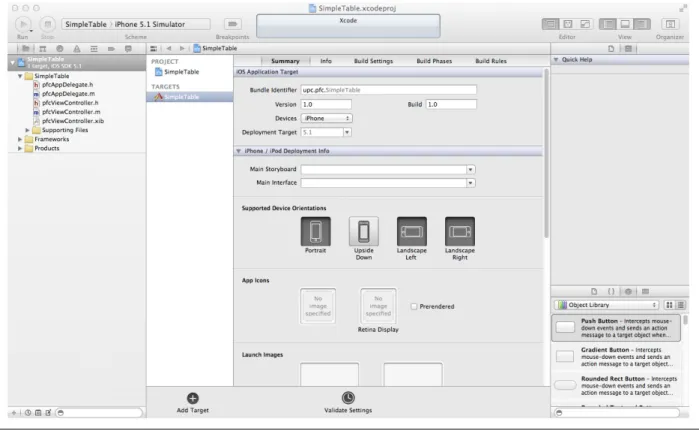
Task: Switch to the Build Phases tab
Action: point(434,61)
